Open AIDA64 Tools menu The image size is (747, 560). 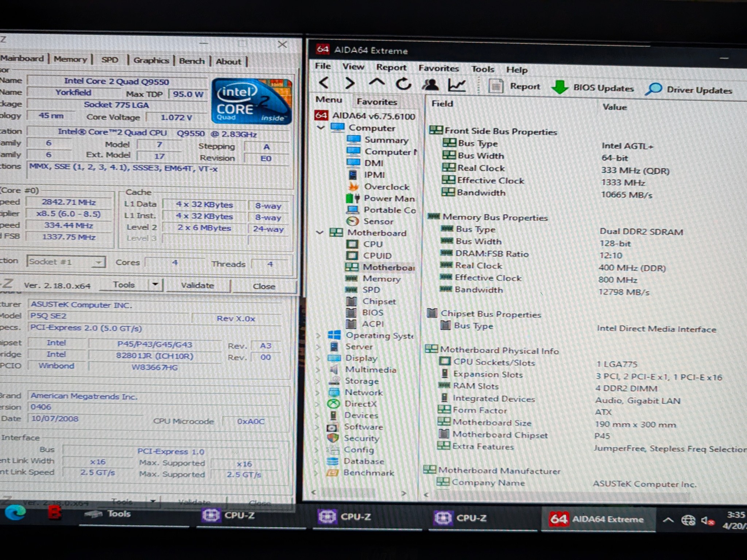click(x=482, y=69)
